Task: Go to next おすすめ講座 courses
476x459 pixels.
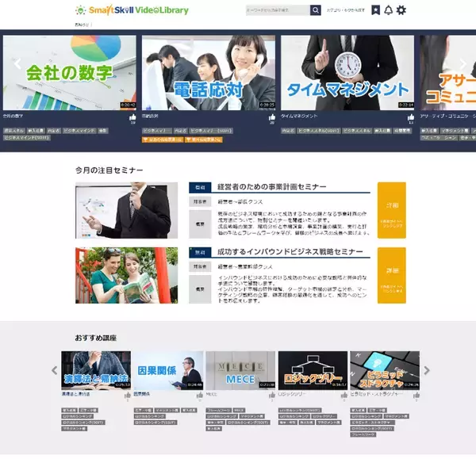Action: tap(427, 370)
